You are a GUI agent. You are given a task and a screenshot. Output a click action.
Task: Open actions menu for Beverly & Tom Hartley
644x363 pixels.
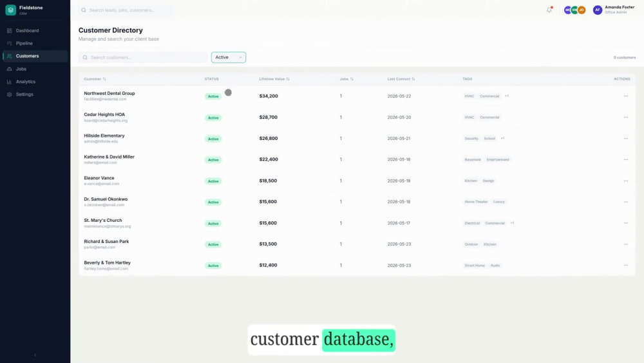626,266
